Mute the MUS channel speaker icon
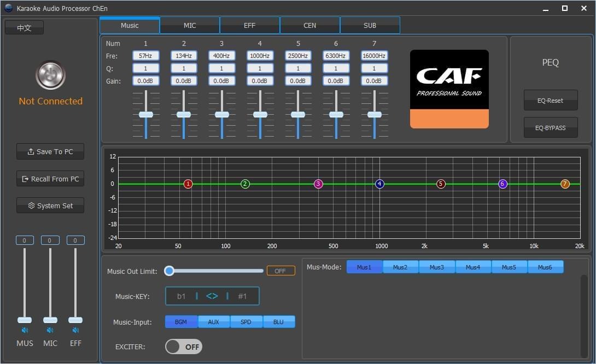Screen dimensions: 596x364 [x=25, y=331]
